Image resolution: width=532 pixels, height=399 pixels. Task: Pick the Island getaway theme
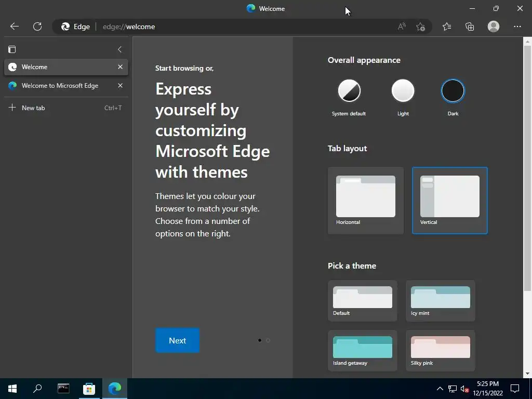(x=362, y=351)
